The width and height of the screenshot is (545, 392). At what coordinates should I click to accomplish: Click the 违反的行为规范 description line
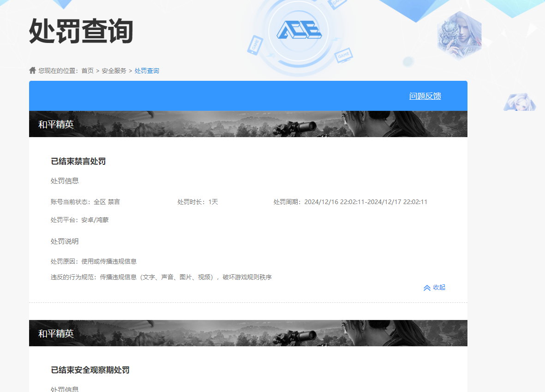[161, 277]
